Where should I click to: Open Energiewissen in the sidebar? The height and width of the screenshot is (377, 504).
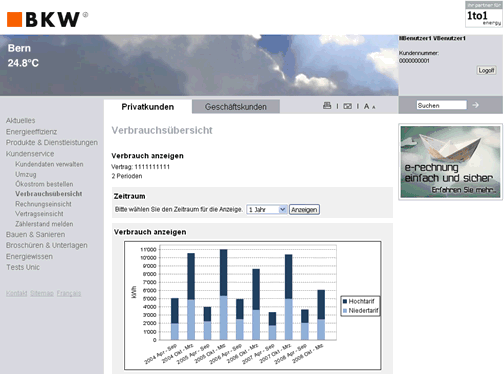click(29, 256)
